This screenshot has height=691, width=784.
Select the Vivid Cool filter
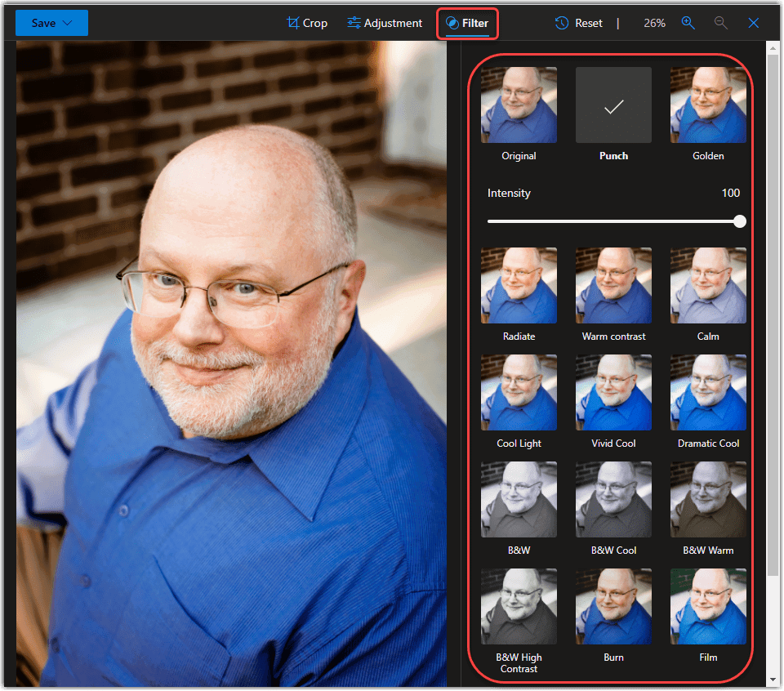(x=613, y=393)
